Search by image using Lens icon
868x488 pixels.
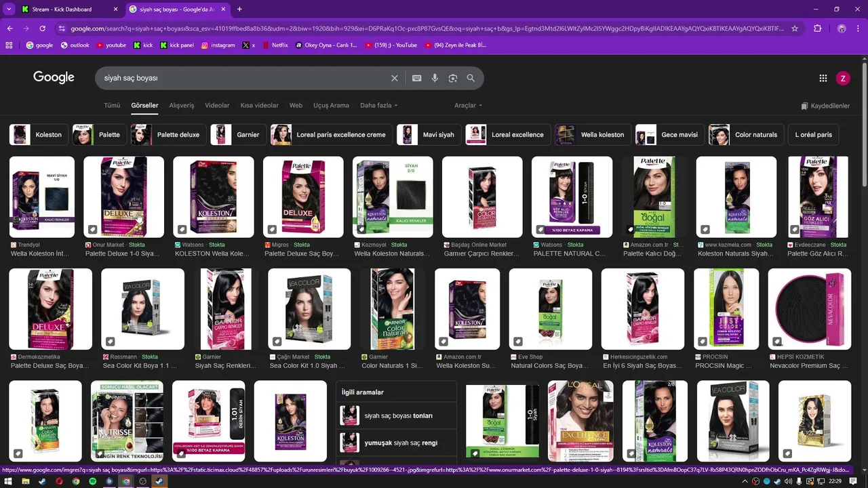453,78
